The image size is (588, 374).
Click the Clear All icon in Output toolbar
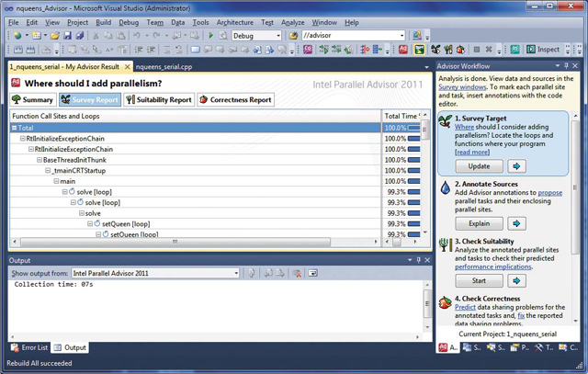coord(297,273)
